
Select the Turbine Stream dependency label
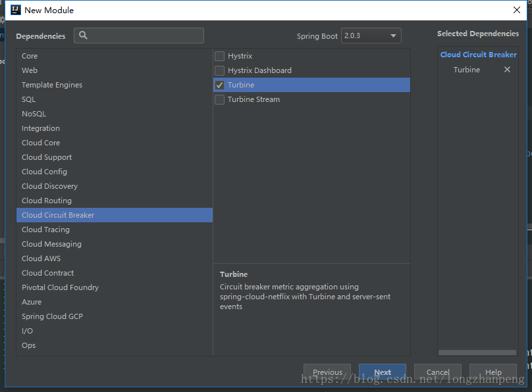click(253, 99)
